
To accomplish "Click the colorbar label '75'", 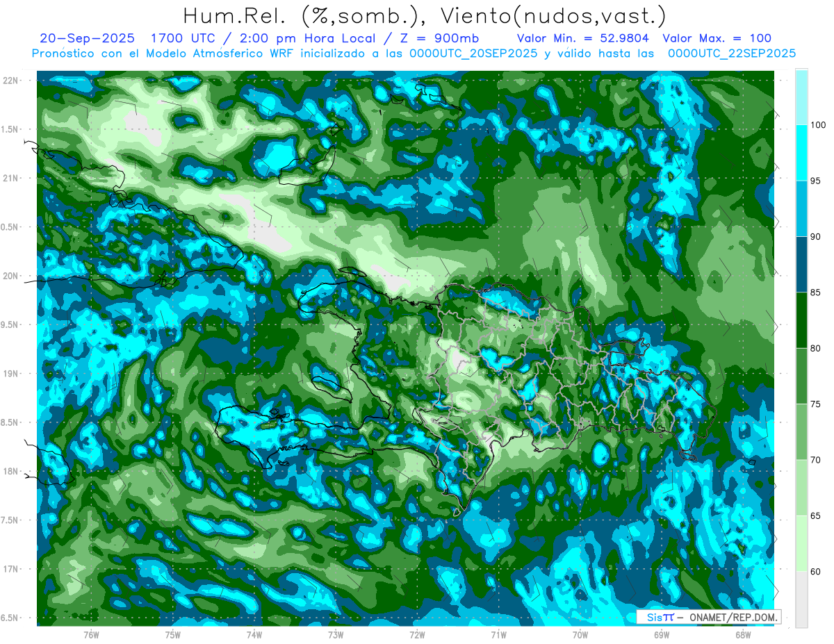I will (x=817, y=404).
